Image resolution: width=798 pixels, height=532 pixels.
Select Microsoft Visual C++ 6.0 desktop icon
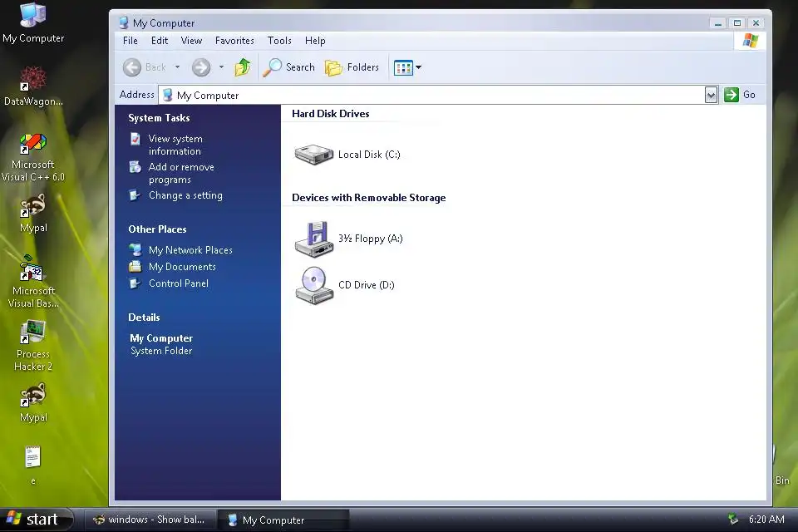[33, 157]
